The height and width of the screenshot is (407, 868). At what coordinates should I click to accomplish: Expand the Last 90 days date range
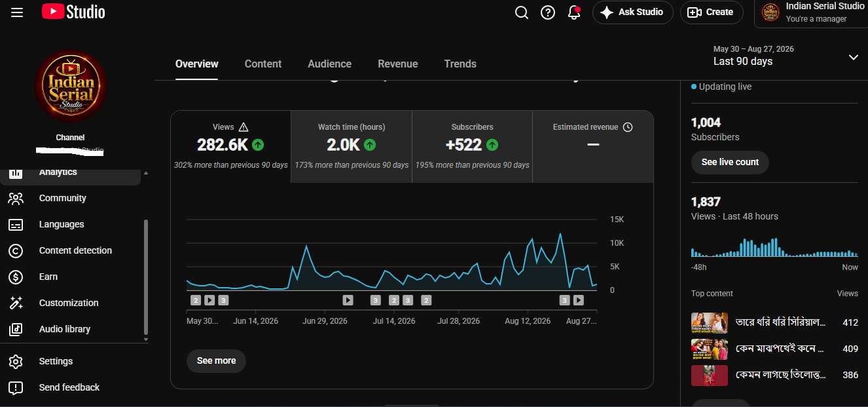coord(785,56)
